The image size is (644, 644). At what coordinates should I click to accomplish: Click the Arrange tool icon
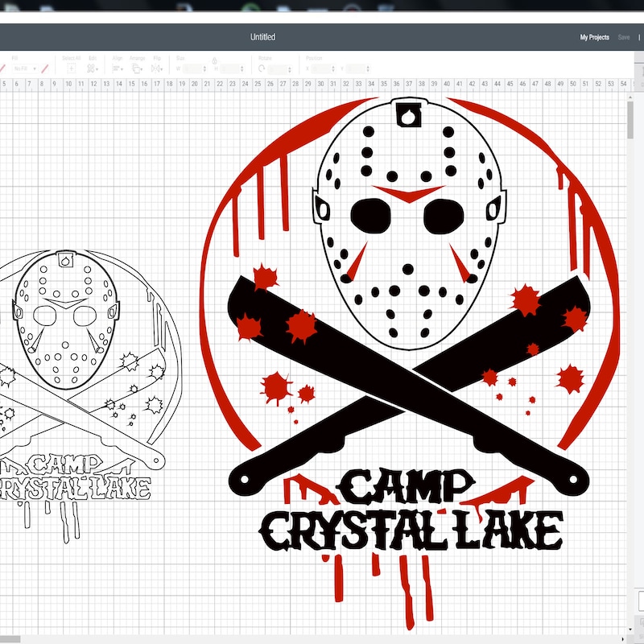pyautogui.click(x=135, y=67)
